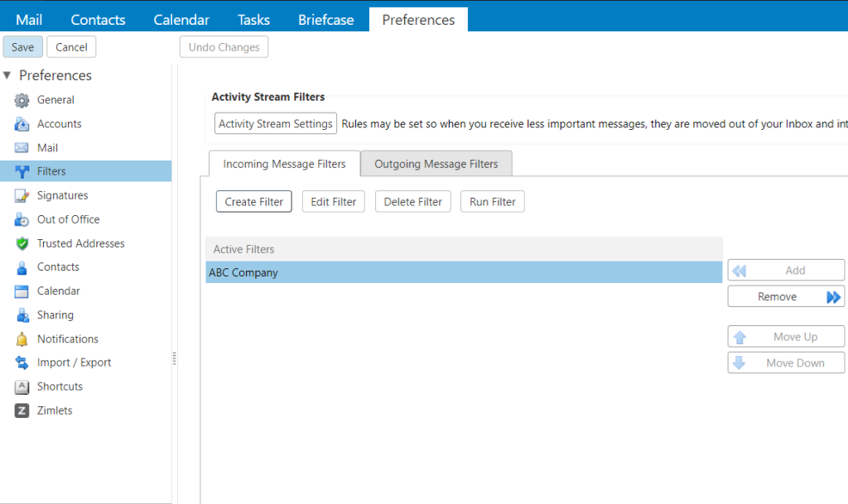Viewport: 848px width, 504px height.
Task: Open Out of Office clock icon
Action: coord(22,220)
